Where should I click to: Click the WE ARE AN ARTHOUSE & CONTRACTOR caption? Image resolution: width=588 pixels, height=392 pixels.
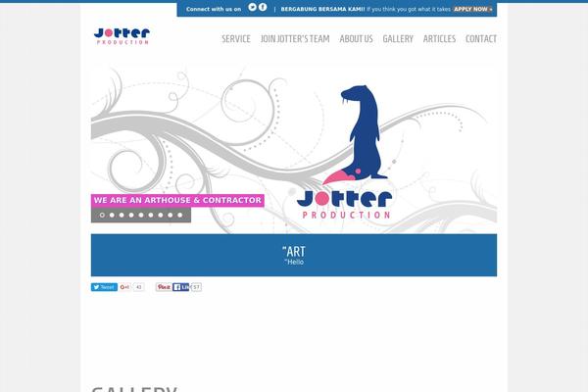tap(177, 200)
